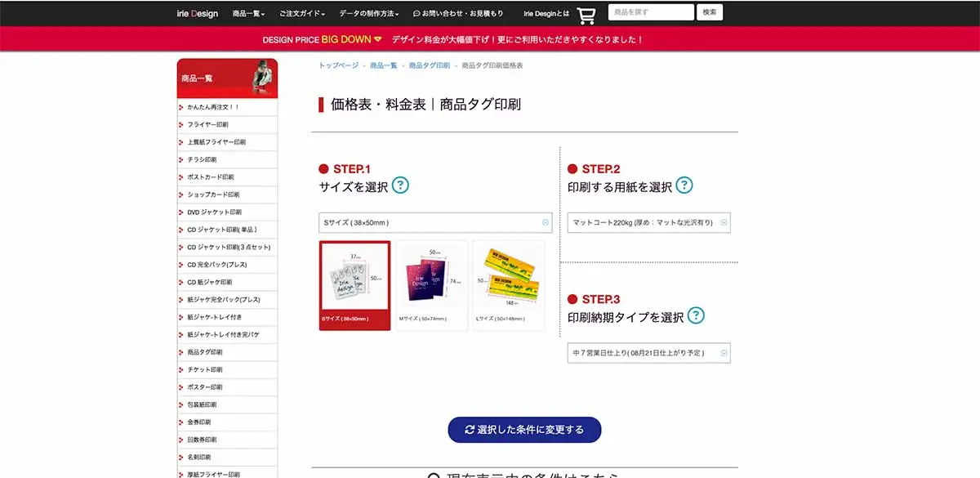Click the refresh icon inside the blue change button
This screenshot has width=980, height=478.
pos(469,430)
